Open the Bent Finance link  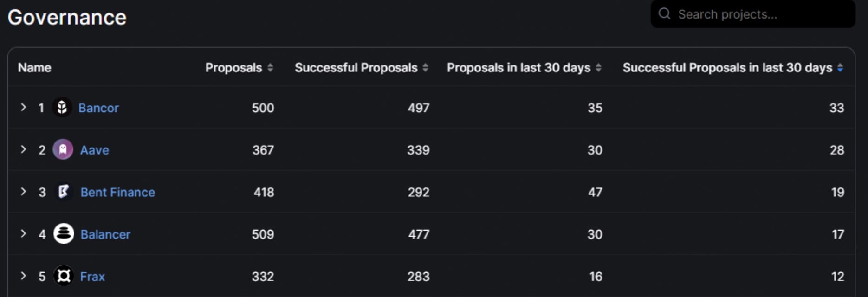(117, 192)
